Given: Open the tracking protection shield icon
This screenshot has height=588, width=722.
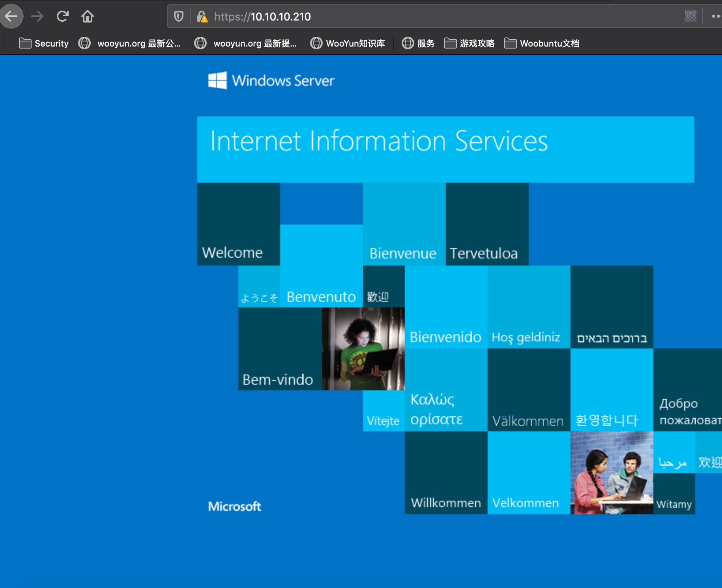Looking at the screenshot, I should 179,17.
